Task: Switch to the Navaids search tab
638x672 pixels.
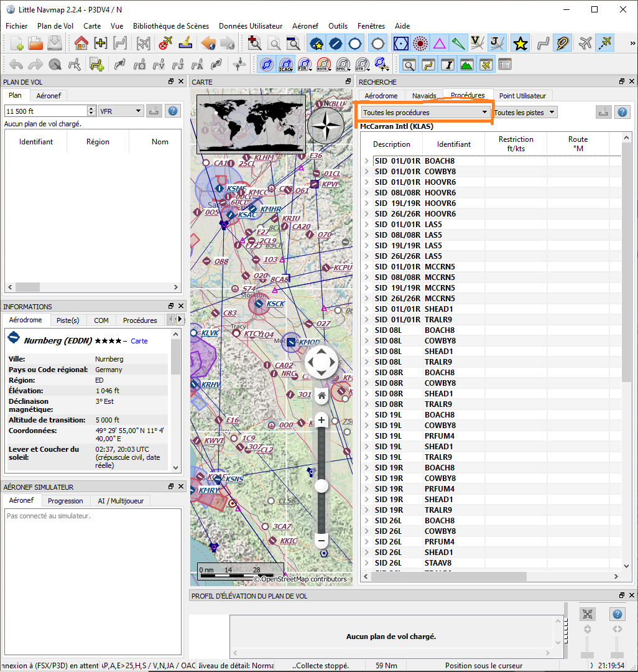Action: 424,96
